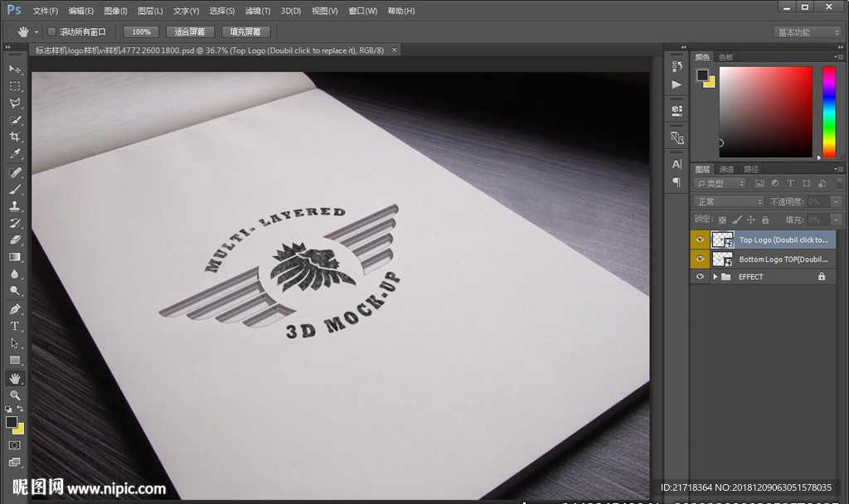Select the Pen tool
The width and height of the screenshot is (849, 504).
(x=15, y=309)
